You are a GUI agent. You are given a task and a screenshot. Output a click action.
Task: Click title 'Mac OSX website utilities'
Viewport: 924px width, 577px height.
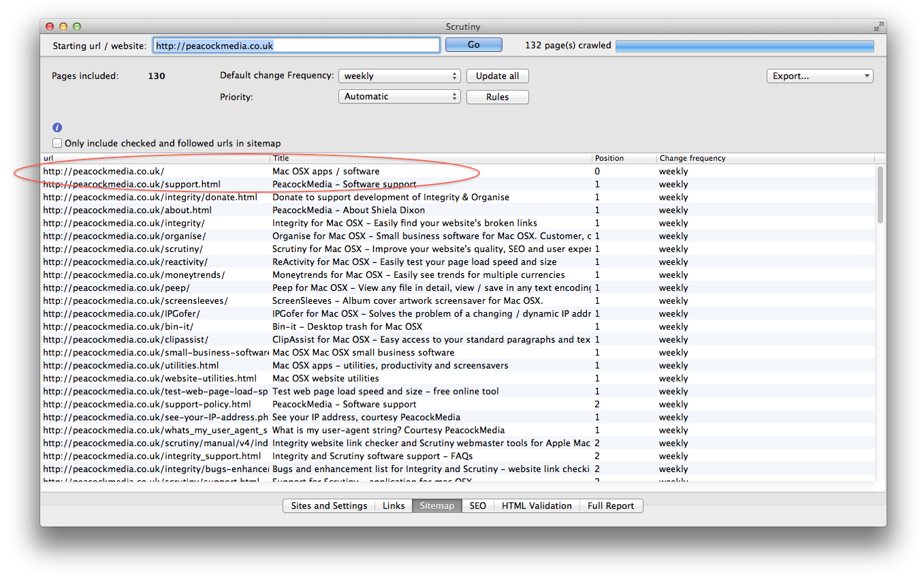tap(325, 378)
